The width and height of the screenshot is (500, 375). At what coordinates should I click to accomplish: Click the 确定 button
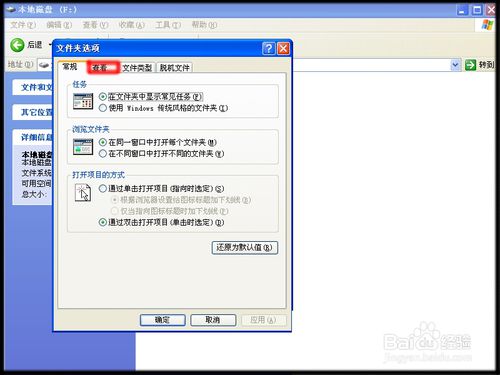click(x=163, y=320)
